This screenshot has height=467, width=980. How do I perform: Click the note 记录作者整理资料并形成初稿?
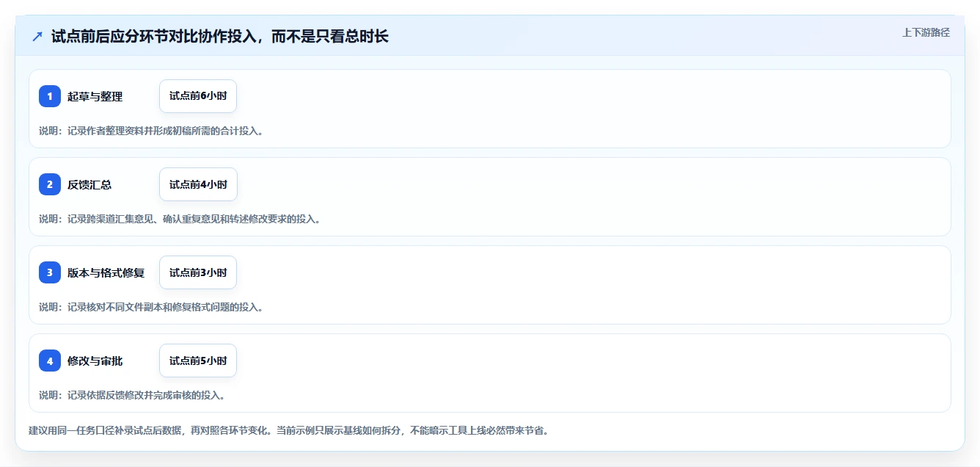(151, 131)
